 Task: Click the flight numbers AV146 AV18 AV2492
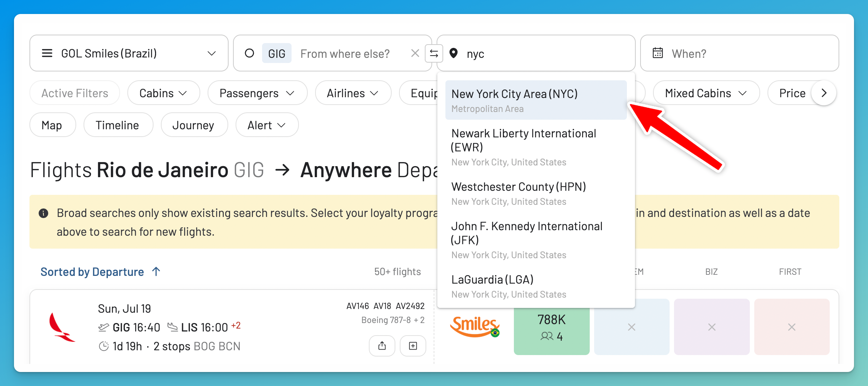pos(385,306)
